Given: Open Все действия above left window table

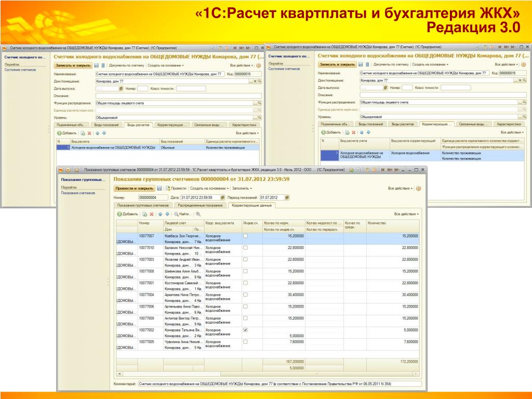Looking at the screenshot, I should tap(247, 134).
